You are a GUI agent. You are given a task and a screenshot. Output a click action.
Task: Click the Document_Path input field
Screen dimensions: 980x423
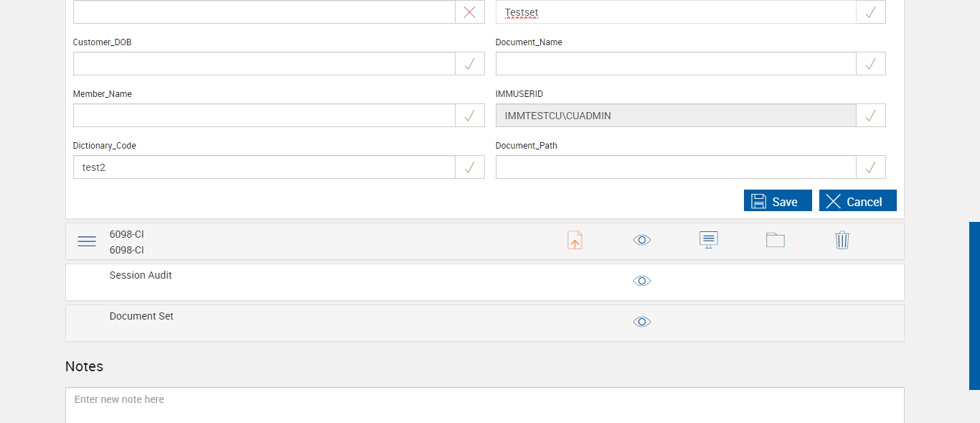676,167
